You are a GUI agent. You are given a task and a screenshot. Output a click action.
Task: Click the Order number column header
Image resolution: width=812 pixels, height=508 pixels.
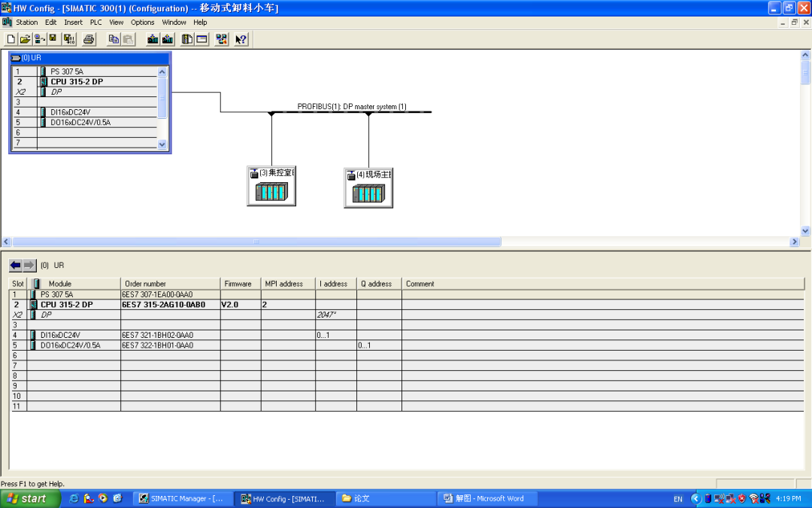click(171, 284)
